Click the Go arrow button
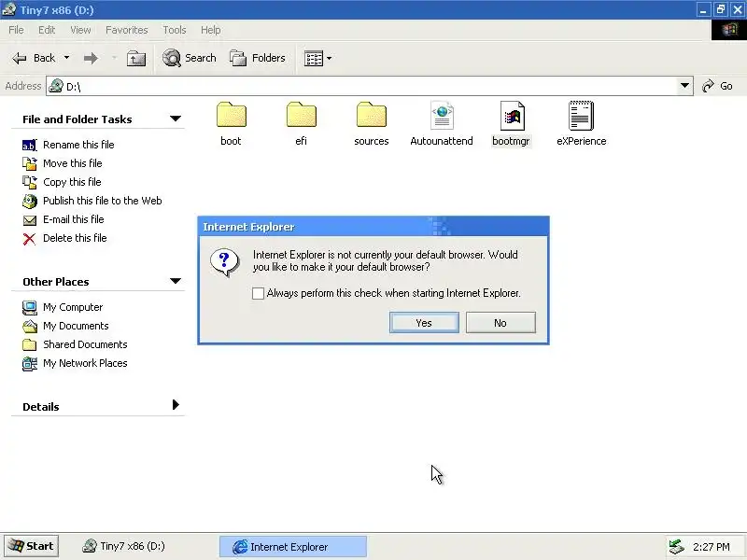 click(717, 86)
